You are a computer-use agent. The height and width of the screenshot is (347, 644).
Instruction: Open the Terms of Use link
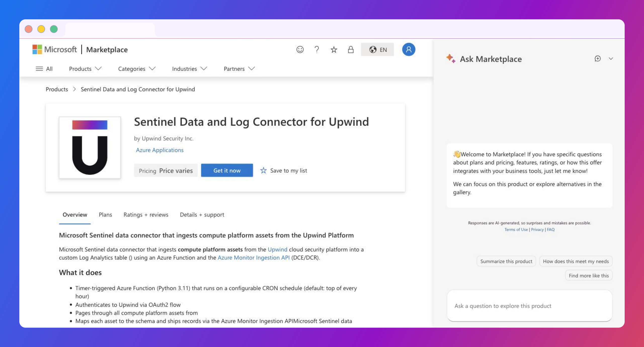coord(516,229)
